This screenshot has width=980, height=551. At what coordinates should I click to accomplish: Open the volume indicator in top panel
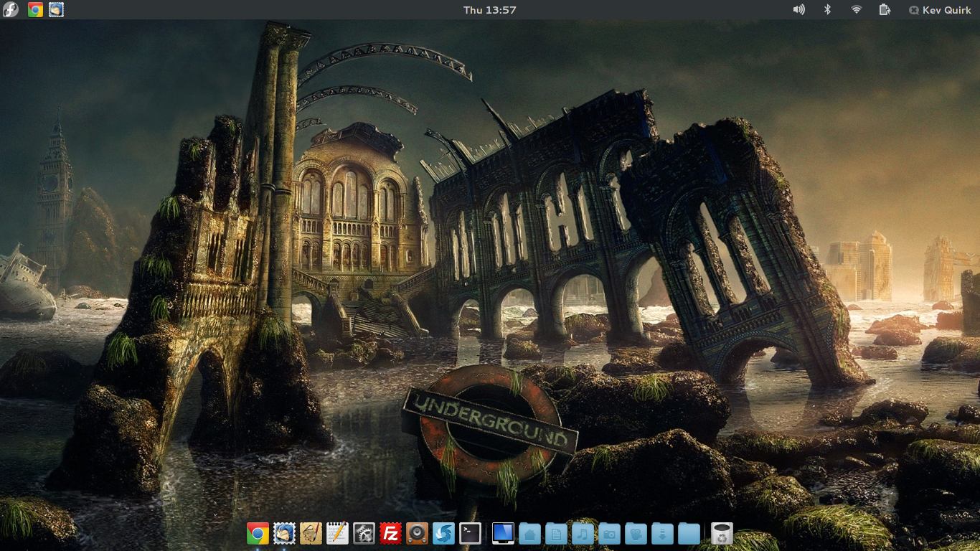pyautogui.click(x=798, y=10)
